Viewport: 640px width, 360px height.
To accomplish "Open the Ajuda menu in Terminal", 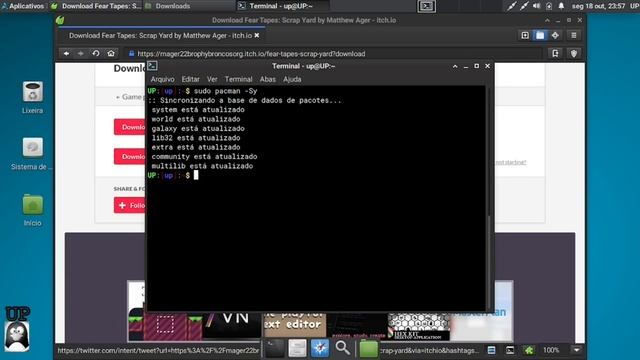I will [x=292, y=79].
